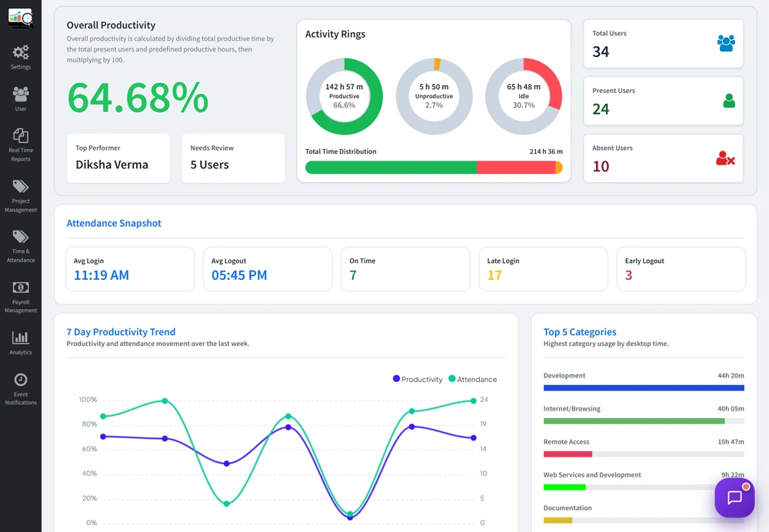Open the purple chat widget button
This screenshot has height=532, width=769.
(x=734, y=497)
